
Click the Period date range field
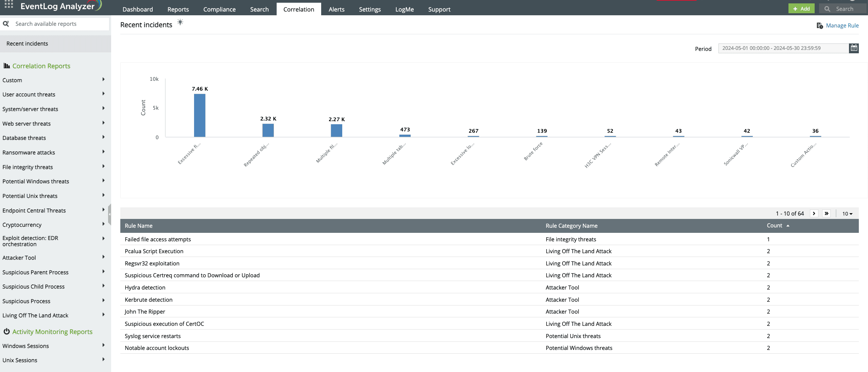click(783, 48)
